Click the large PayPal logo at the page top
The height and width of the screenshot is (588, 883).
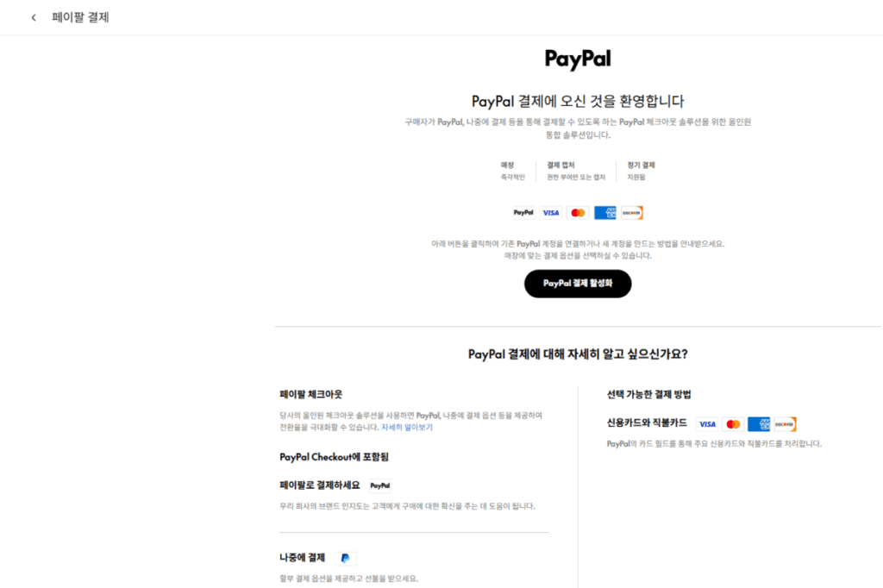[577, 59]
